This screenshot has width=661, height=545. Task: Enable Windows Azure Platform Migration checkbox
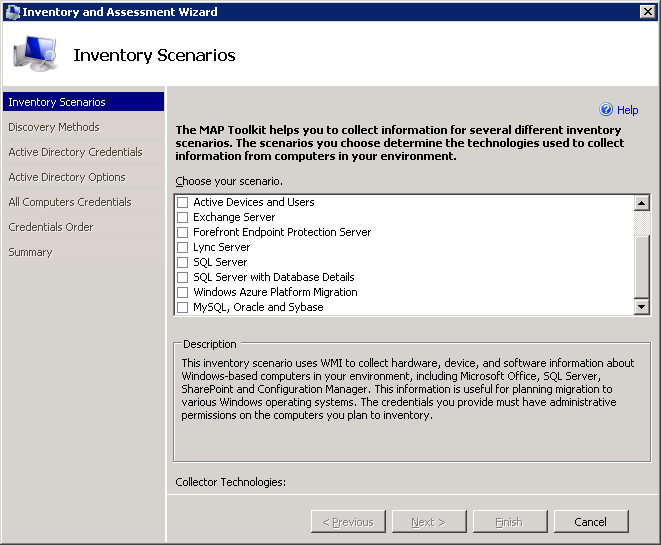click(x=182, y=292)
